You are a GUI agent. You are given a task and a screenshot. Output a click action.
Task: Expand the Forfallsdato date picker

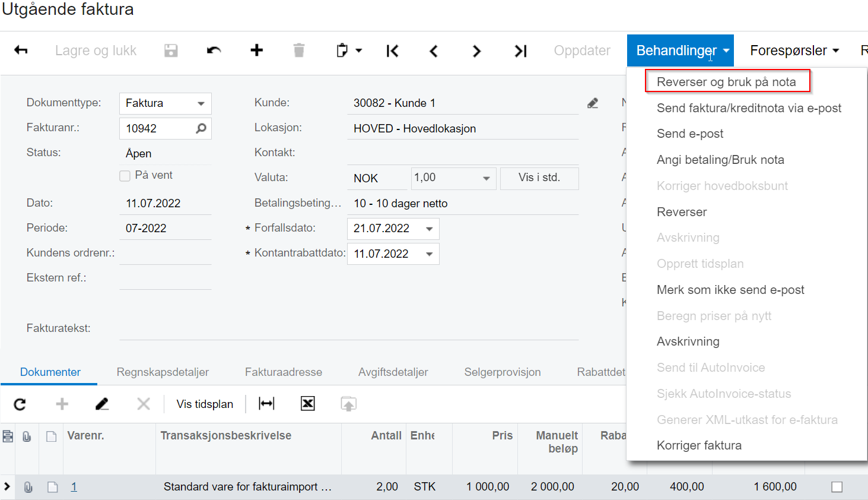coord(430,229)
